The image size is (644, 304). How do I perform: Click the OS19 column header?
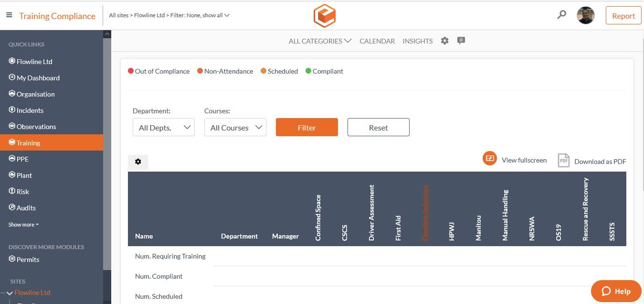[559, 232]
